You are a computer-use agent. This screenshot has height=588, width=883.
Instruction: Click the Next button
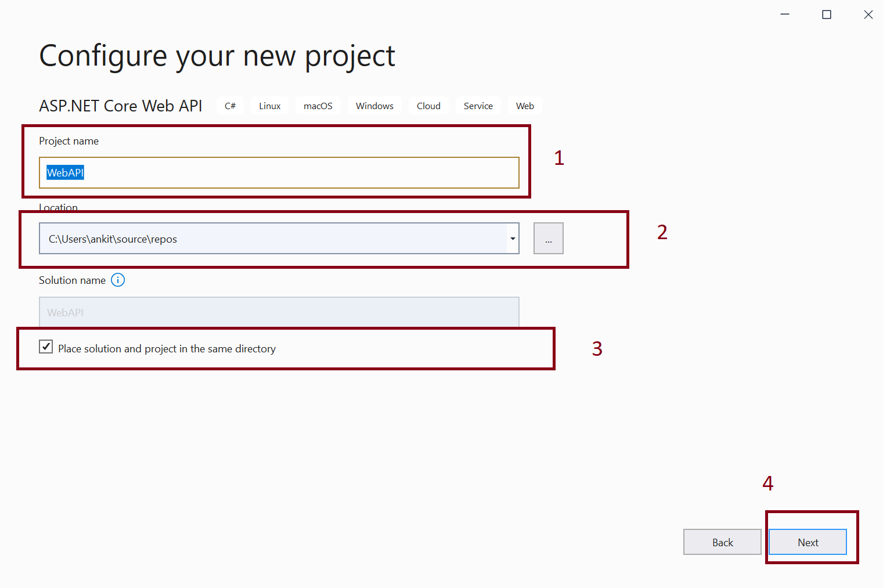pos(808,542)
